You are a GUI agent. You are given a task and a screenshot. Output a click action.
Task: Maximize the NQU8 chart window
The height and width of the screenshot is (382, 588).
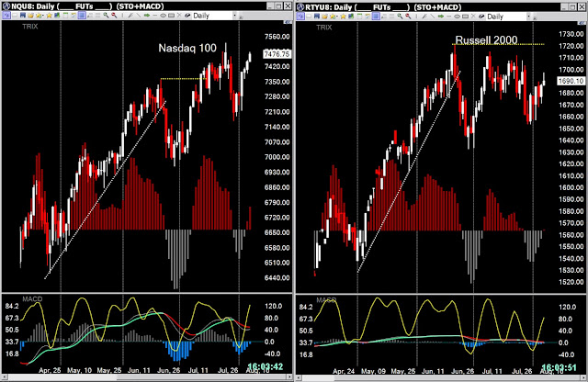click(x=278, y=6)
